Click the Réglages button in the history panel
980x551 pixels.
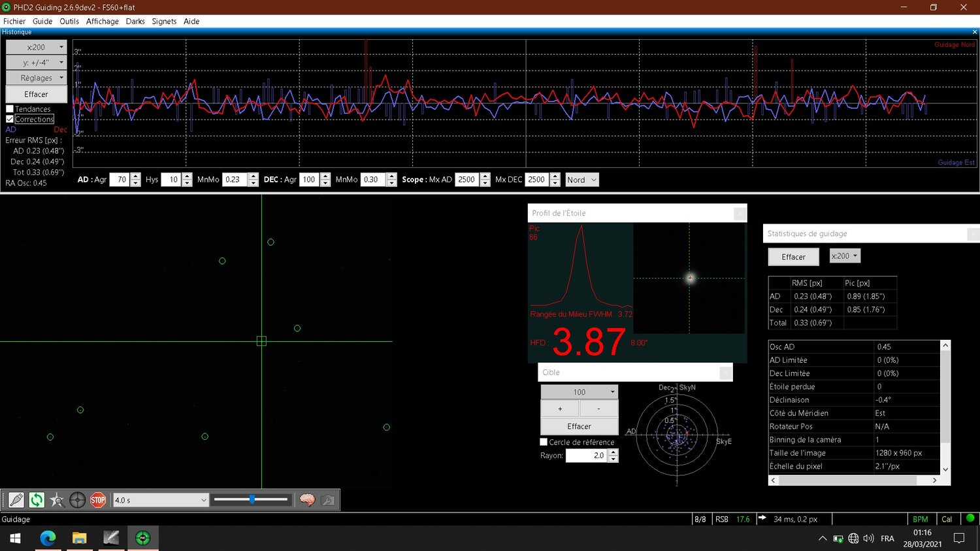coord(37,78)
